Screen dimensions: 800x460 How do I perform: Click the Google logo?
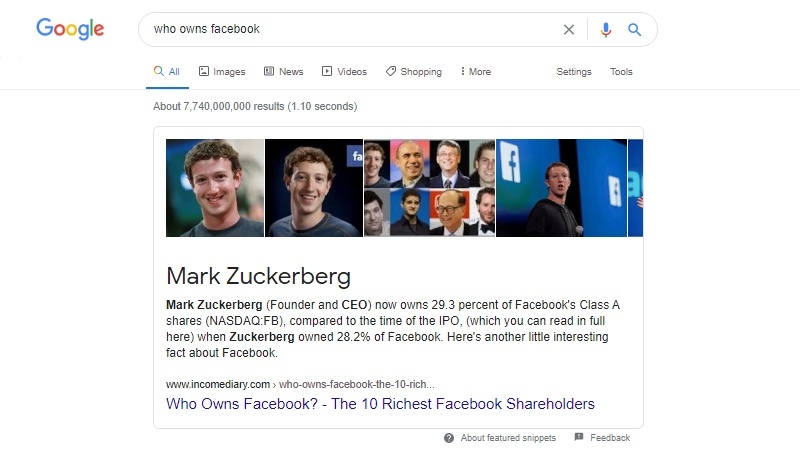[70, 29]
